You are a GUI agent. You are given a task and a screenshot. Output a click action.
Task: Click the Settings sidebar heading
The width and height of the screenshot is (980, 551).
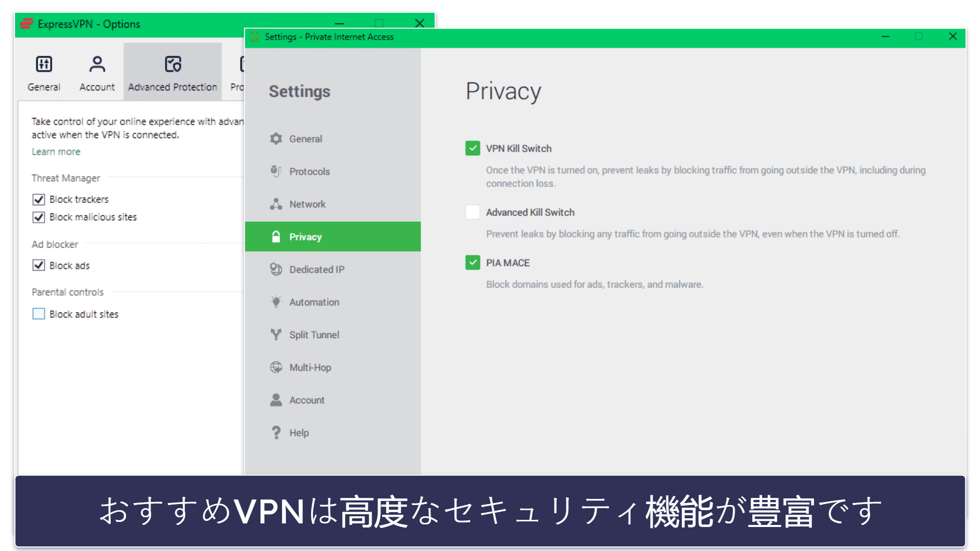[x=300, y=91]
